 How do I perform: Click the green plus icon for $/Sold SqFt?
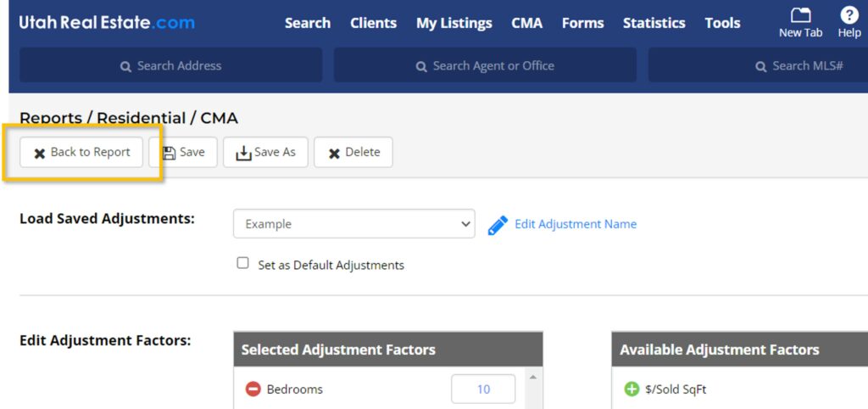[631, 389]
